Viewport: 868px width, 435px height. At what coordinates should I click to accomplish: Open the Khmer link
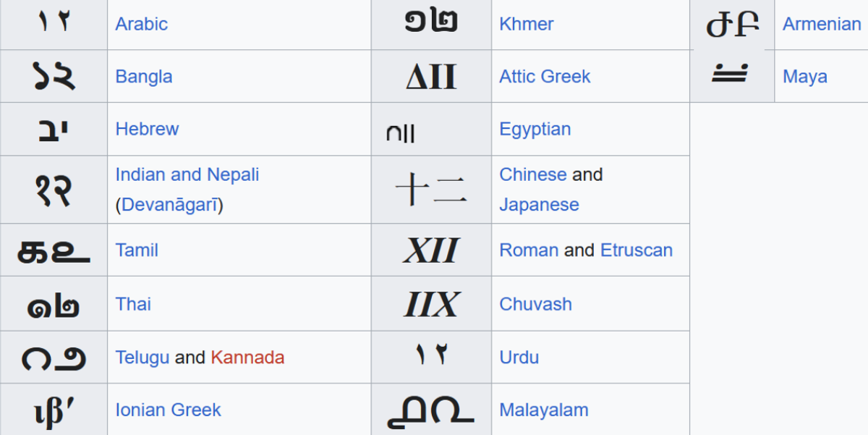click(526, 24)
